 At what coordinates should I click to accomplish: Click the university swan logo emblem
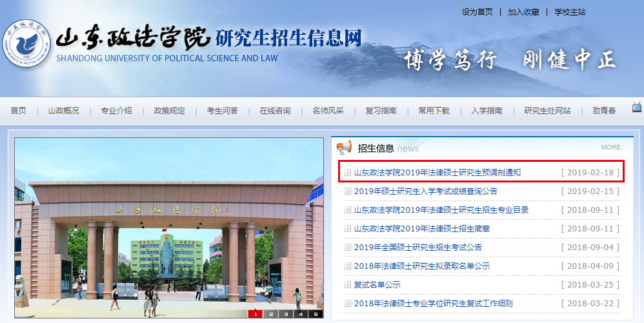(x=26, y=43)
